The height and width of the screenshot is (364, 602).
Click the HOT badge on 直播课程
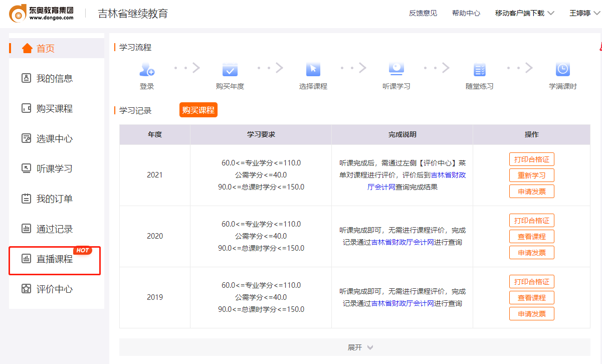pyautogui.click(x=83, y=250)
